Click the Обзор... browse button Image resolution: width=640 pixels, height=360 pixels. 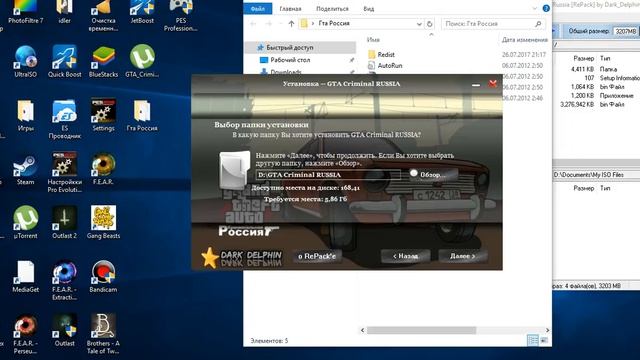[433, 174]
